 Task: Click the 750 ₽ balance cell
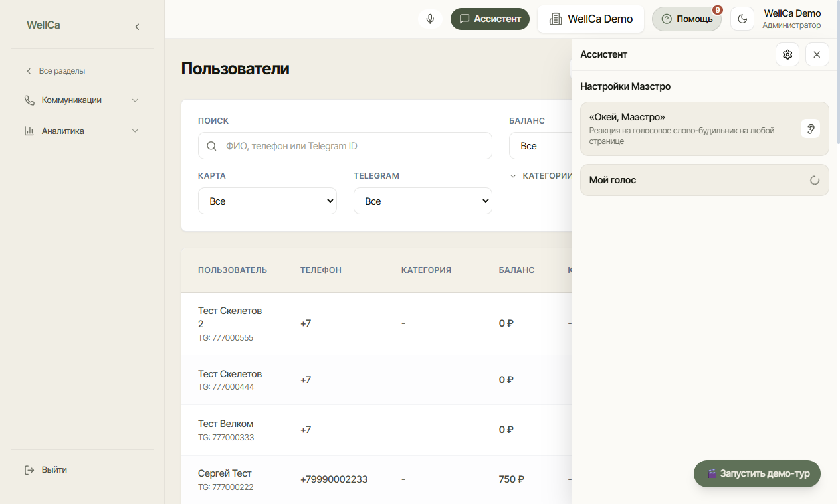512,479
